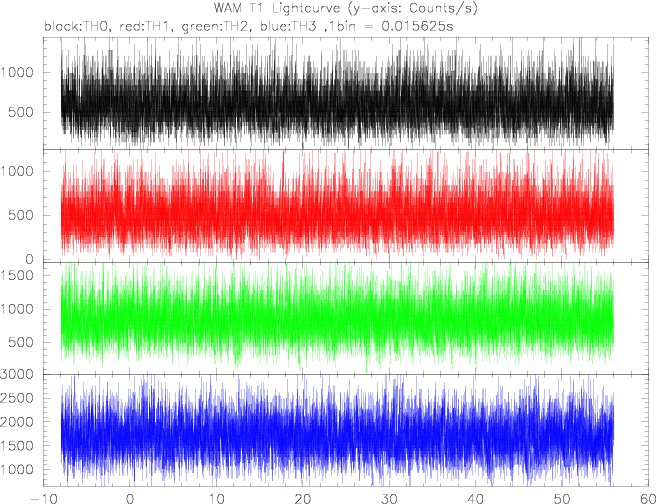This screenshot has height=504, width=657.
Task: Click the '1500' tick label of blue panel
Action: pos(16,446)
